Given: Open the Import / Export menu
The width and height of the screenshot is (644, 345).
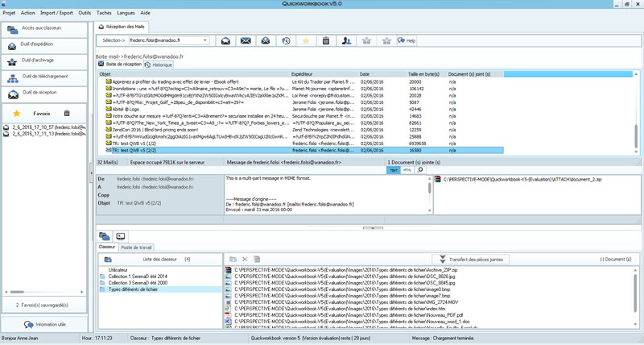Looking at the screenshot, I should 56,14.
